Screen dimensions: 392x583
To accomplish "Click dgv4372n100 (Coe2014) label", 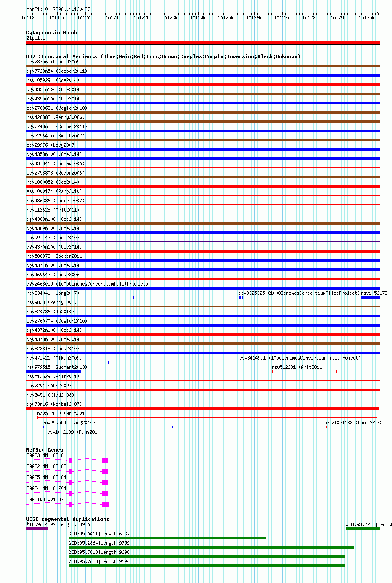I will [54, 330].
